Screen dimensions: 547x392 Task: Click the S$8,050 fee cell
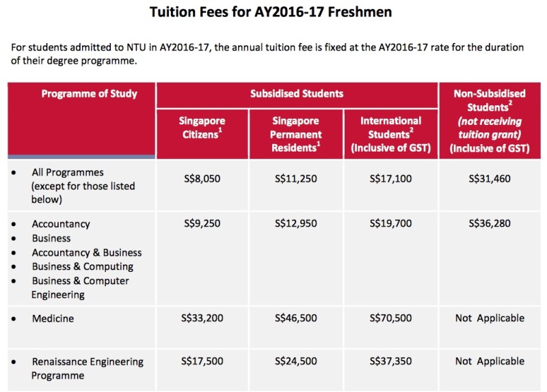tap(202, 178)
